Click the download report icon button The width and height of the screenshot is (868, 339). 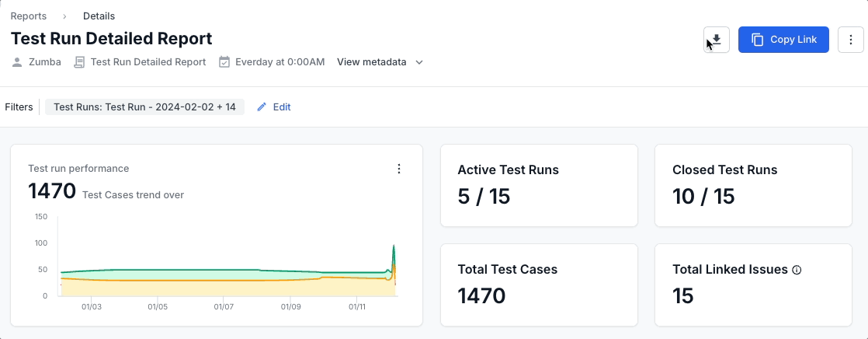click(x=717, y=40)
